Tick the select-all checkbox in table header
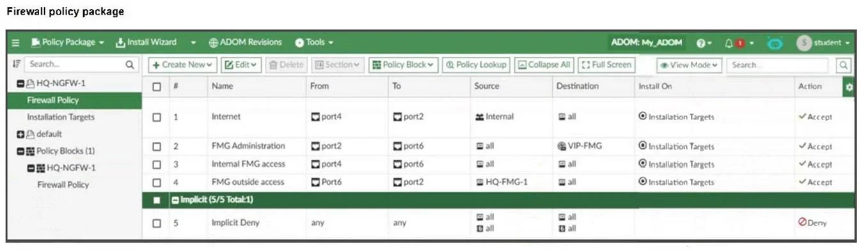 (157, 87)
